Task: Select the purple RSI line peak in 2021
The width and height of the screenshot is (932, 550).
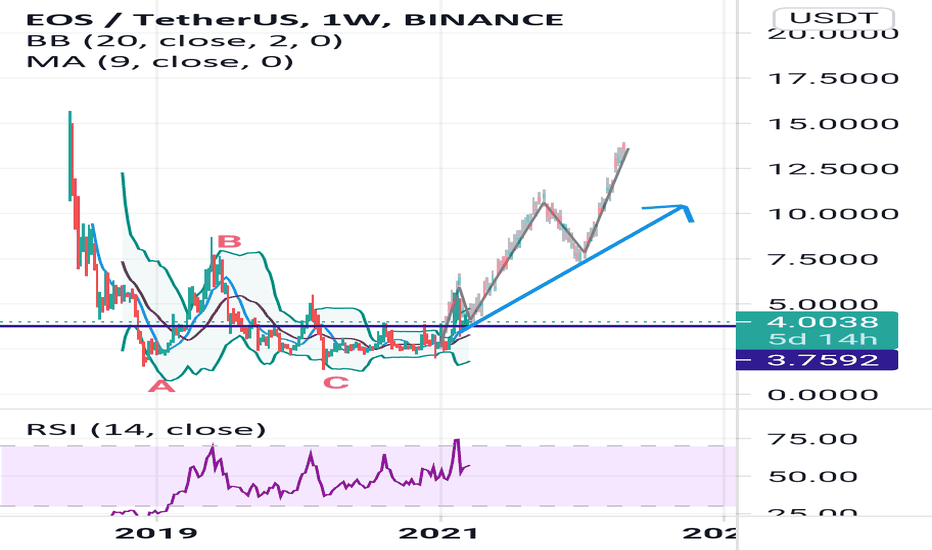Action: point(456,442)
